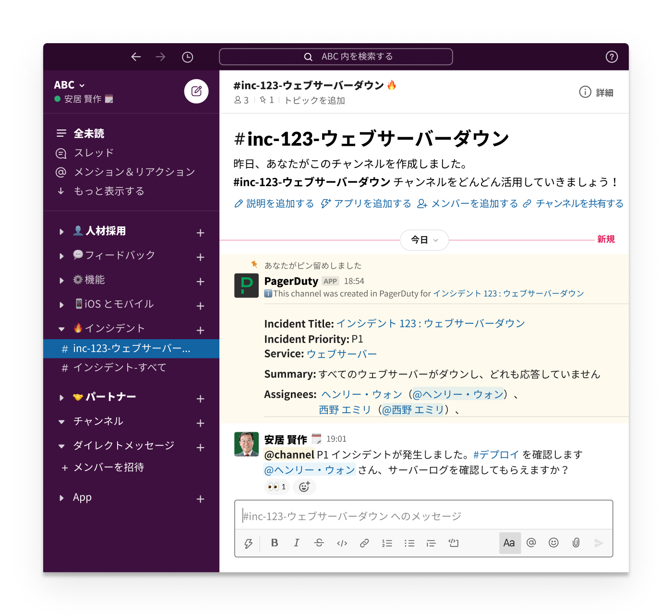Click plus icon next to インシデント
Screen dimensions: 672x616
[201, 330]
